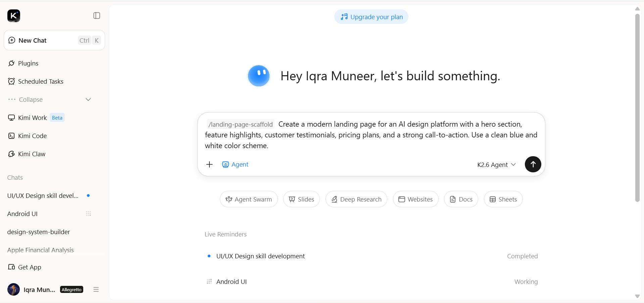Select the Sheets option

pos(503,199)
